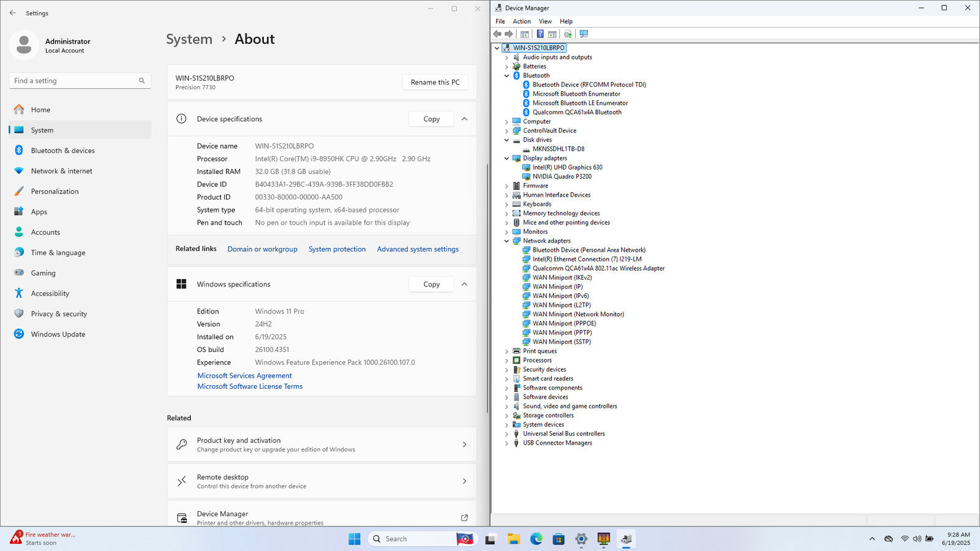Open the Windows Update settings page
This screenshot has width=980, height=551.
tap(58, 334)
